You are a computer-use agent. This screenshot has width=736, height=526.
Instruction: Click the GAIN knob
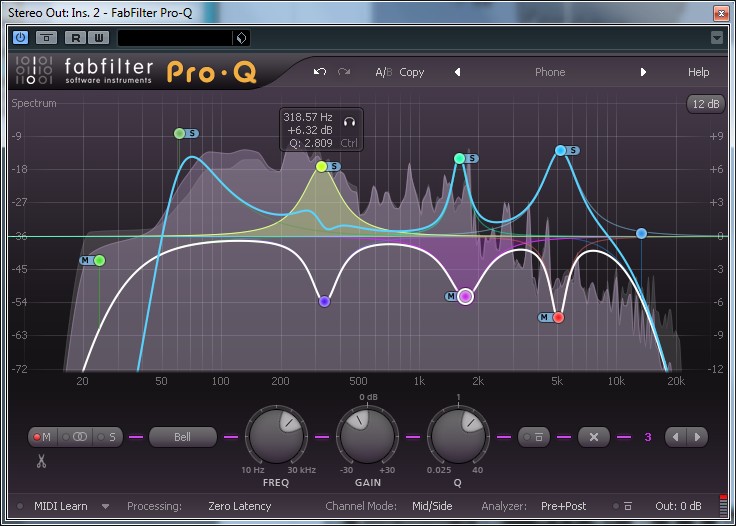coord(368,436)
